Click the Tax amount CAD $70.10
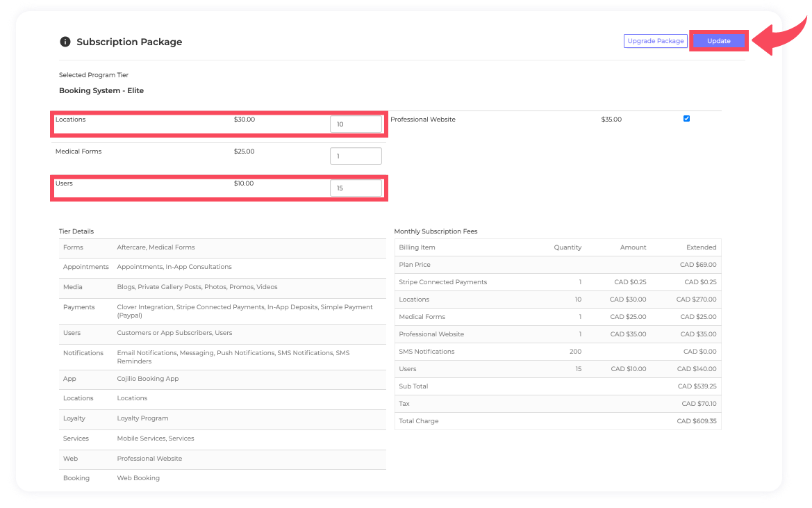812x508 pixels. click(x=699, y=404)
